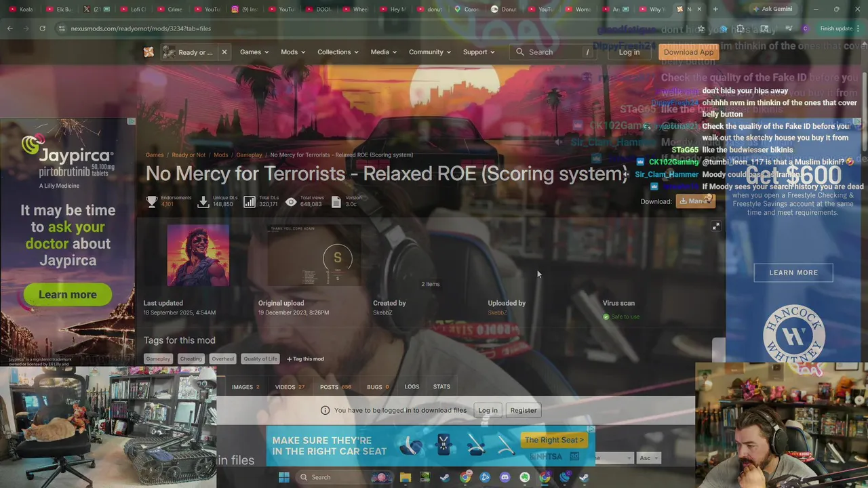The image size is (868, 488).
Task: Focus the Nexus Mods search field
Action: [553, 52]
